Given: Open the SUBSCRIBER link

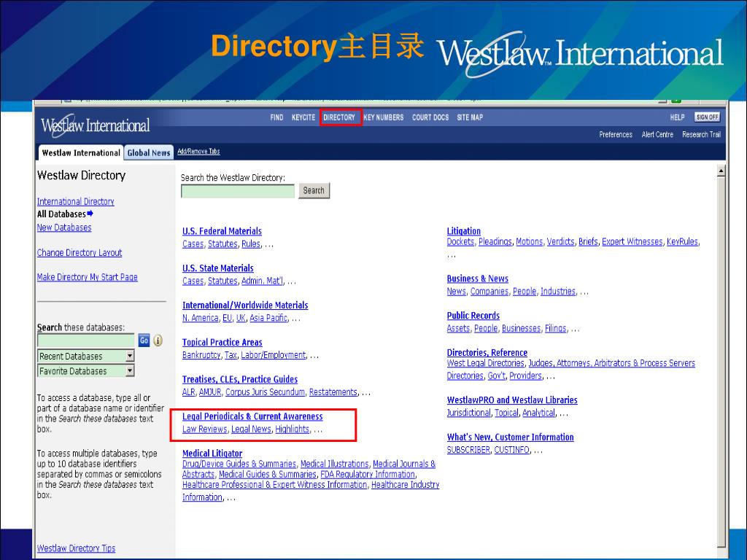Looking at the screenshot, I should point(468,450).
